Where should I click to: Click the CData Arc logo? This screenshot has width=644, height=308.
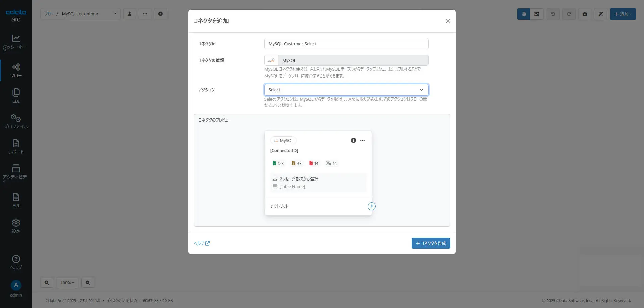[x=16, y=15]
